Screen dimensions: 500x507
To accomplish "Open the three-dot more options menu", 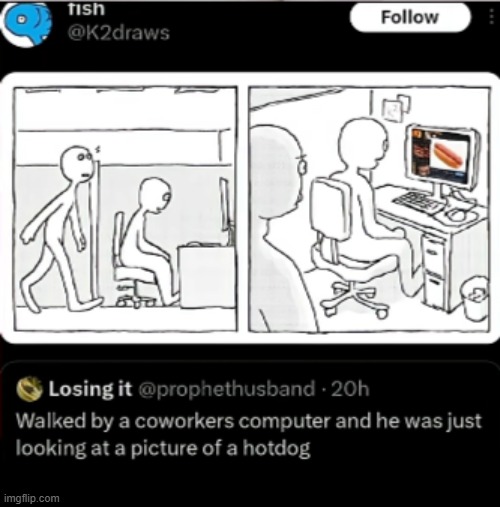I will coord(491,17).
